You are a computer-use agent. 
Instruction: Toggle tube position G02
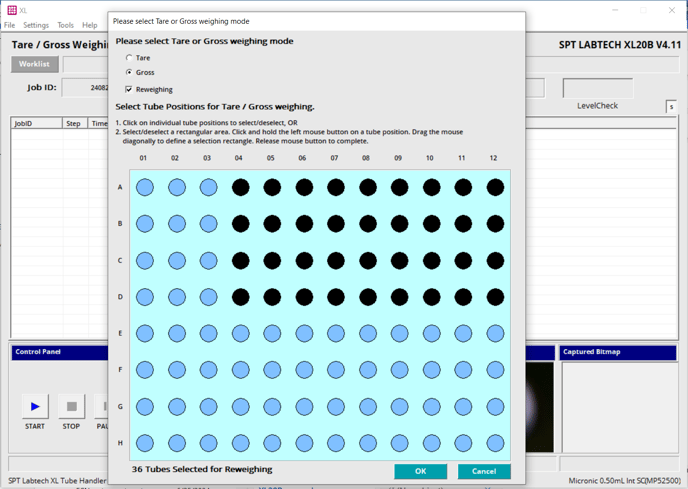[177, 407]
